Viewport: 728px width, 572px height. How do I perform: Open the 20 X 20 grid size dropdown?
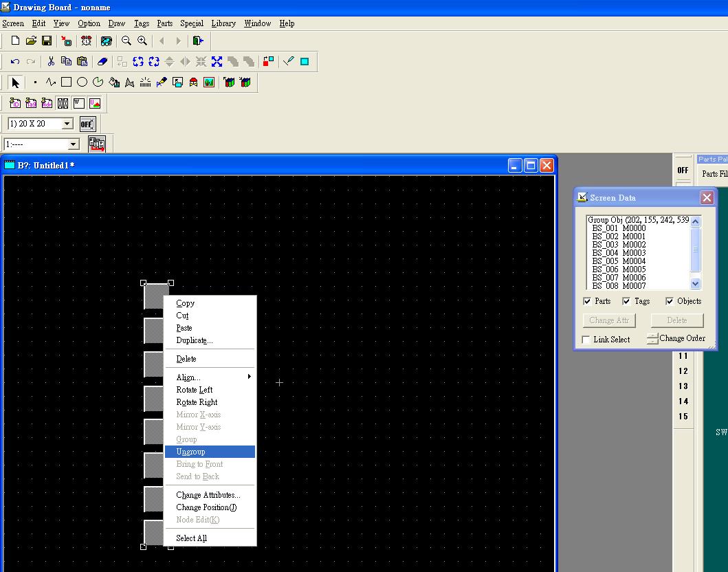point(67,124)
